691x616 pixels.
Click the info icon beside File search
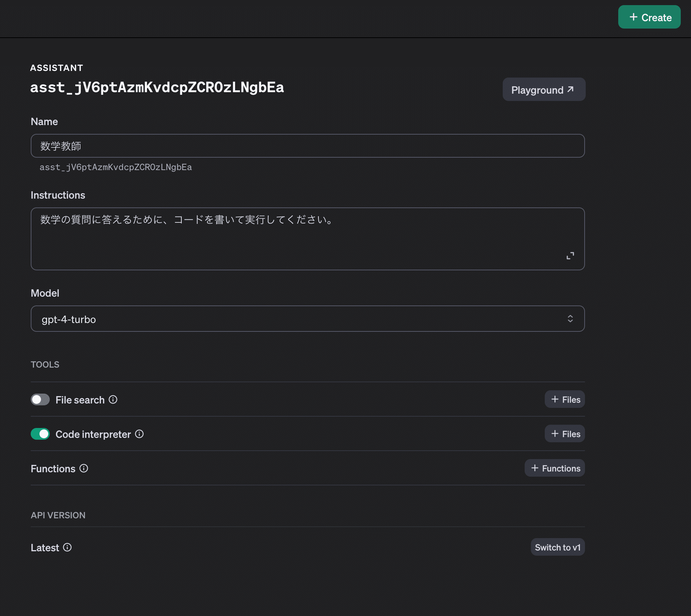tap(113, 399)
